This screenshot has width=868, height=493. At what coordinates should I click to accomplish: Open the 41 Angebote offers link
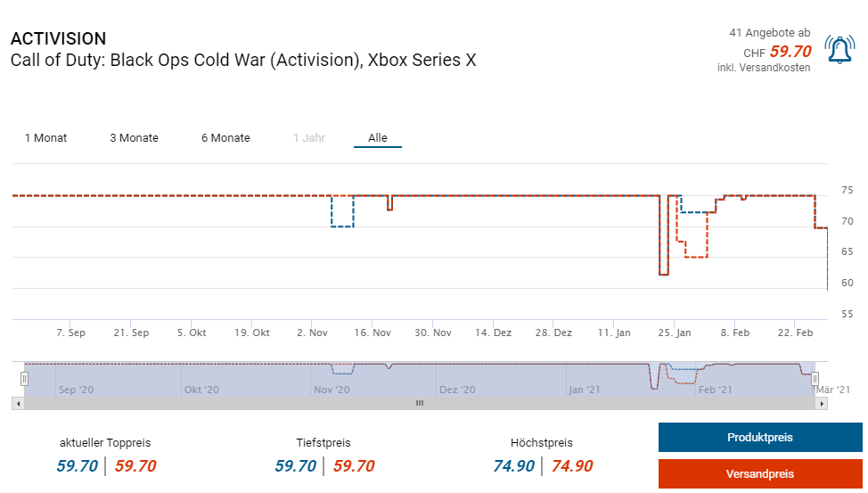(x=769, y=33)
